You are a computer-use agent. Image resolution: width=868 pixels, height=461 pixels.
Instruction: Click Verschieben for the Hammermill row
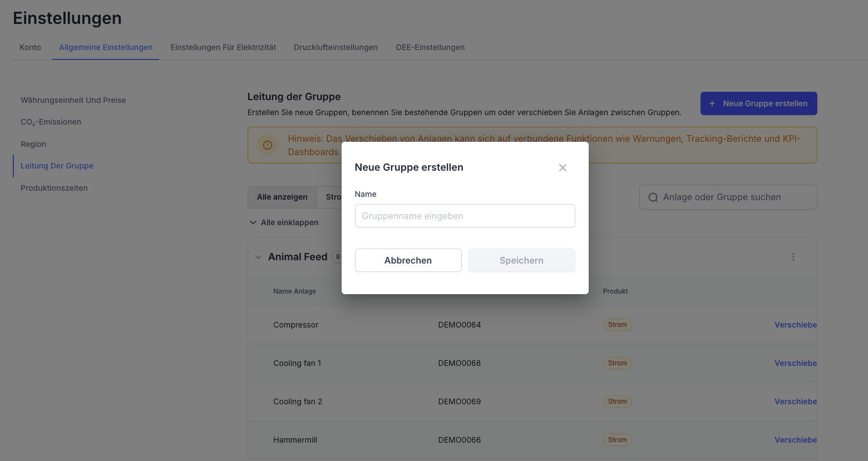pyautogui.click(x=795, y=440)
